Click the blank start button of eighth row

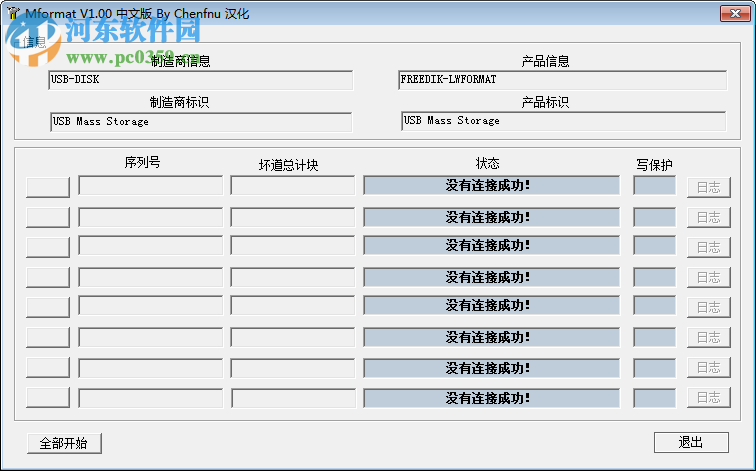[48, 398]
